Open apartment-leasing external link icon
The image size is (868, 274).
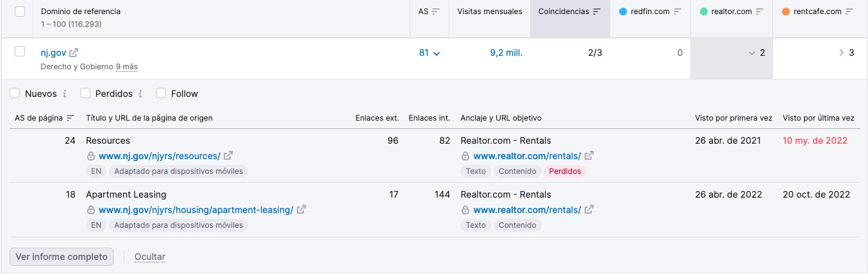pyautogui.click(x=301, y=210)
